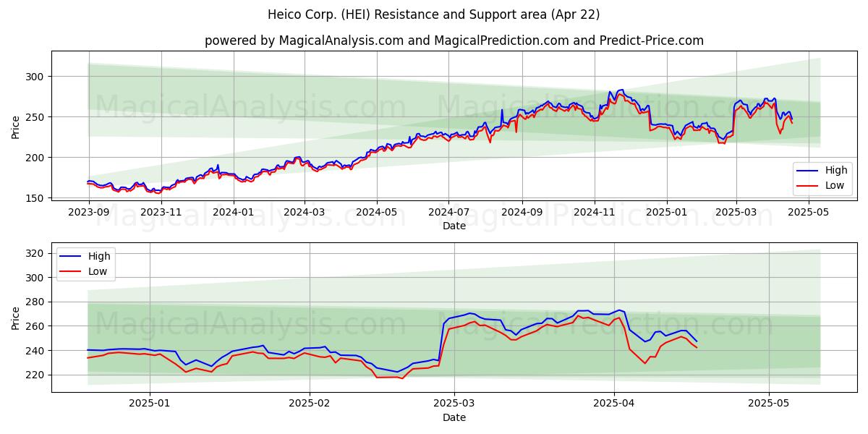Viewport: 868px width, 434px height.
Task: Click the '2024-11' tick label on top chart
Action: [594, 213]
